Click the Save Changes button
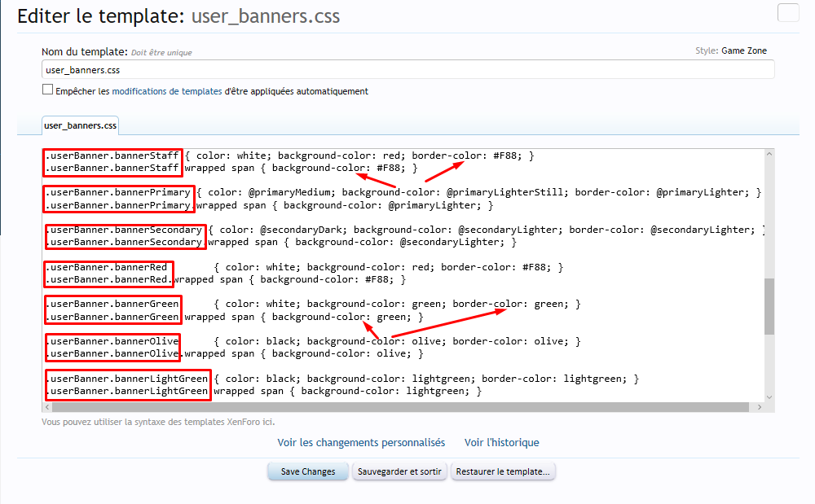Image resolution: width=815 pixels, height=504 pixels. 308,471
